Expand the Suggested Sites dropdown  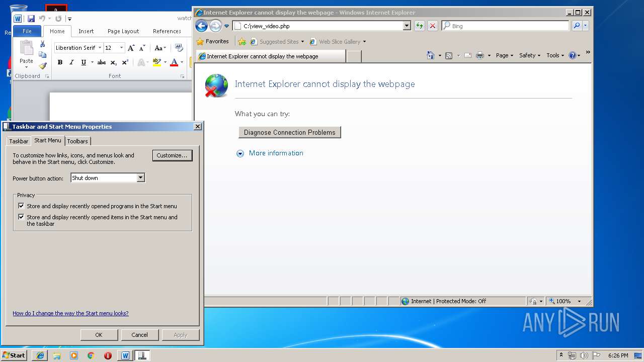click(x=302, y=42)
